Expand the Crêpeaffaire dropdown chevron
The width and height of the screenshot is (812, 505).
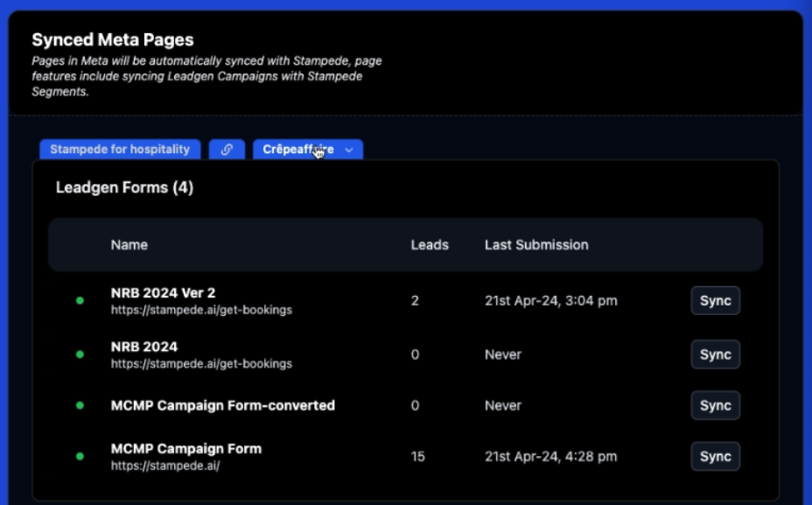click(349, 150)
